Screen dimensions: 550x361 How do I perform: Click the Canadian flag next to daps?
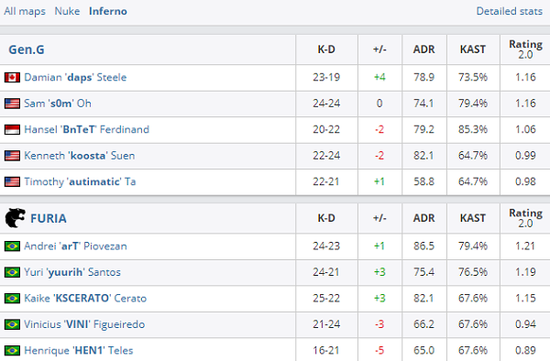pos(12,77)
